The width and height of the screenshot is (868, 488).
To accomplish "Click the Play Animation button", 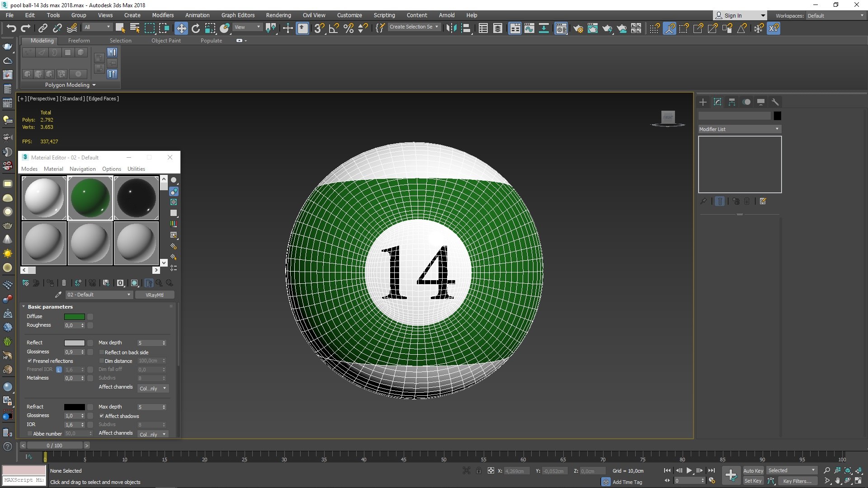I will point(689,471).
